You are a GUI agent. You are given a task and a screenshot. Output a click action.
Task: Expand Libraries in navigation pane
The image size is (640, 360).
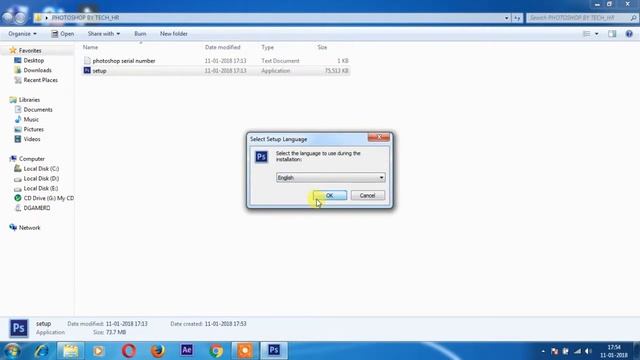pyautogui.click(x=29, y=100)
